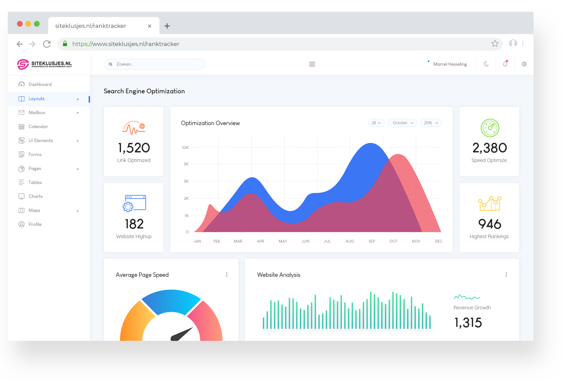Click the browser back arrow
This screenshot has height=382, width=588.
coord(20,44)
